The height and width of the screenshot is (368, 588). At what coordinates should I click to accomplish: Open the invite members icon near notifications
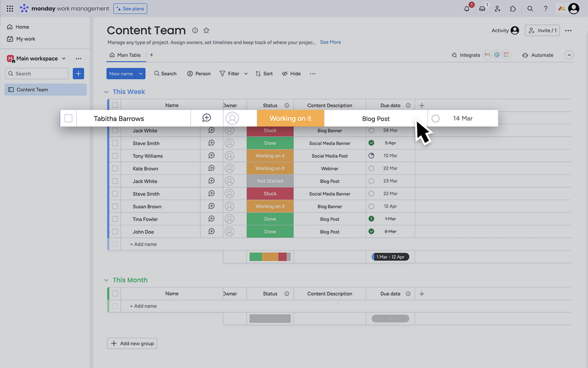click(497, 8)
